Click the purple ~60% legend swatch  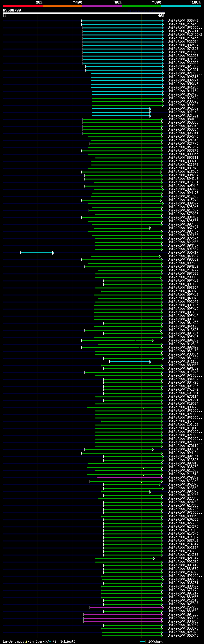point(102,5)
